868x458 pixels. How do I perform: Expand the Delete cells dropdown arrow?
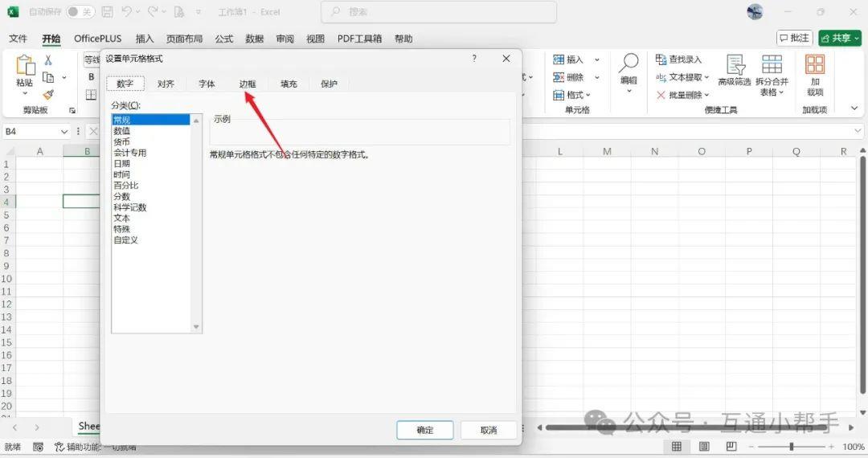(x=596, y=77)
